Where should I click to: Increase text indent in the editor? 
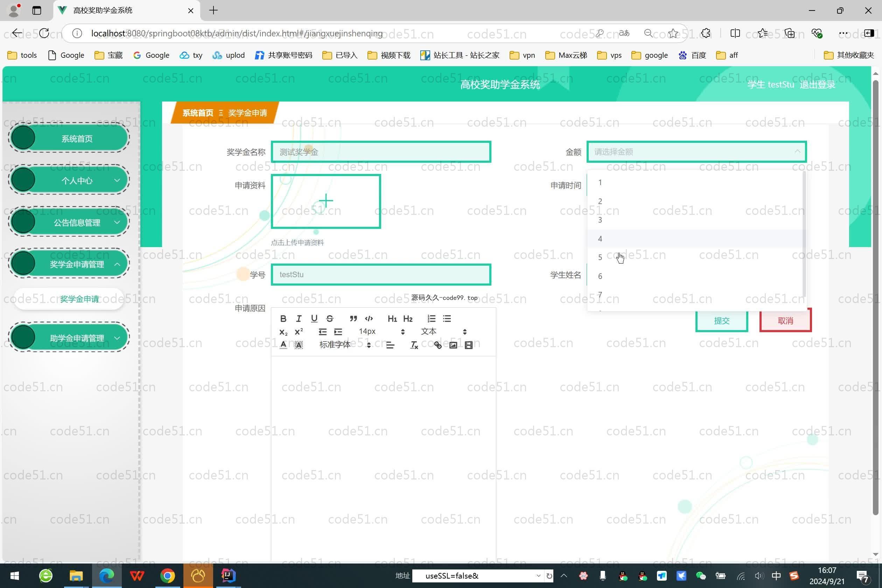pos(338,332)
